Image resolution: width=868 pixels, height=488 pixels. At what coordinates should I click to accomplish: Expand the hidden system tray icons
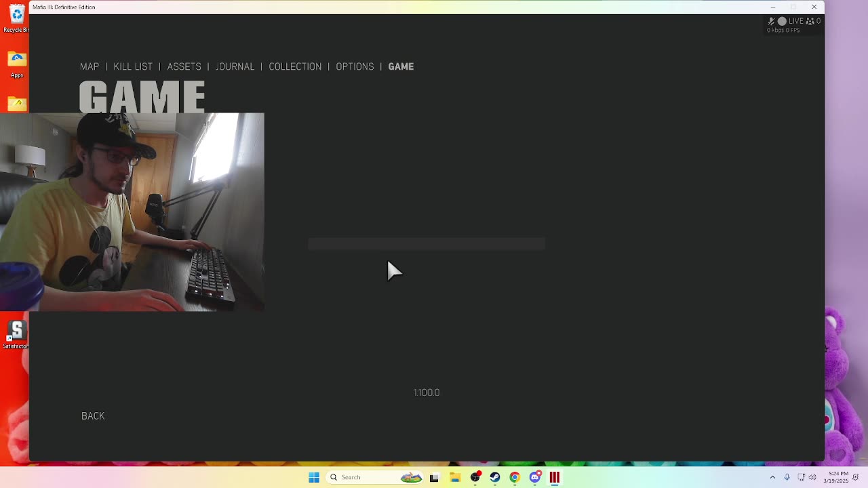click(772, 477)
